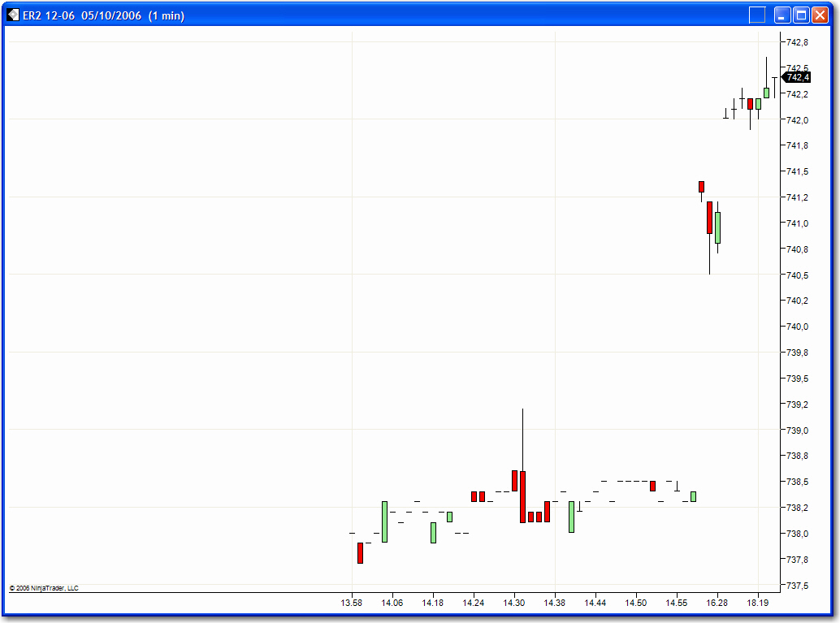Click the 740,0 price axis label

797,327
